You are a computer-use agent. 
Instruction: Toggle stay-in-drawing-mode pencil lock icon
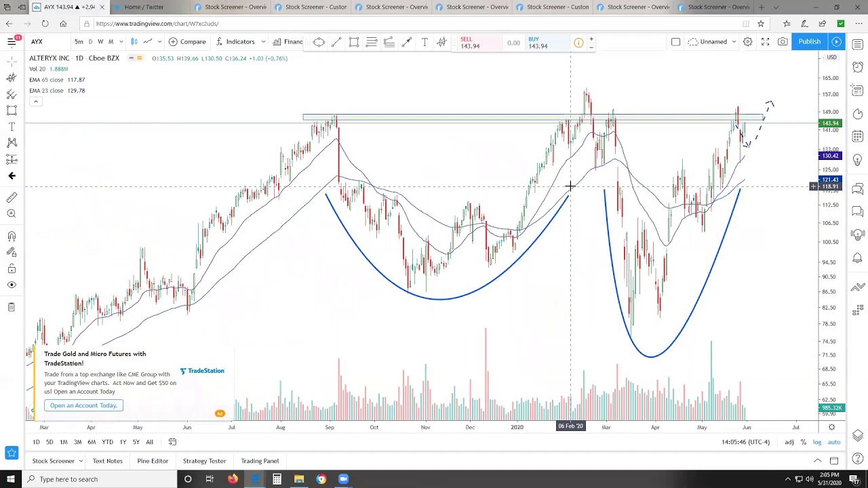point(12,252)
